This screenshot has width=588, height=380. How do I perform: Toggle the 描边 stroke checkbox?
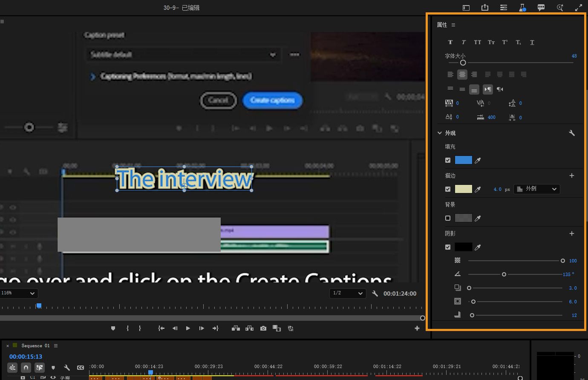coord(448,189)
